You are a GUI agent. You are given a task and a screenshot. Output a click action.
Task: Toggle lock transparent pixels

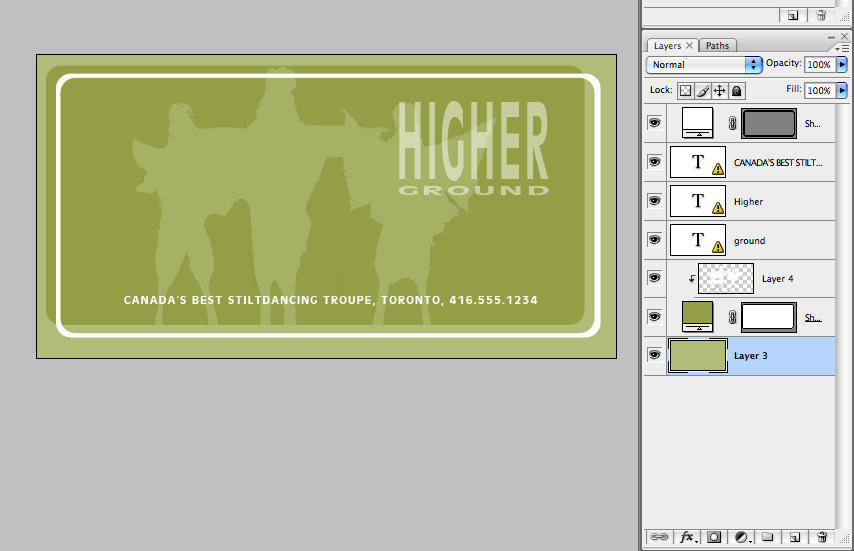tap(686, 90)
